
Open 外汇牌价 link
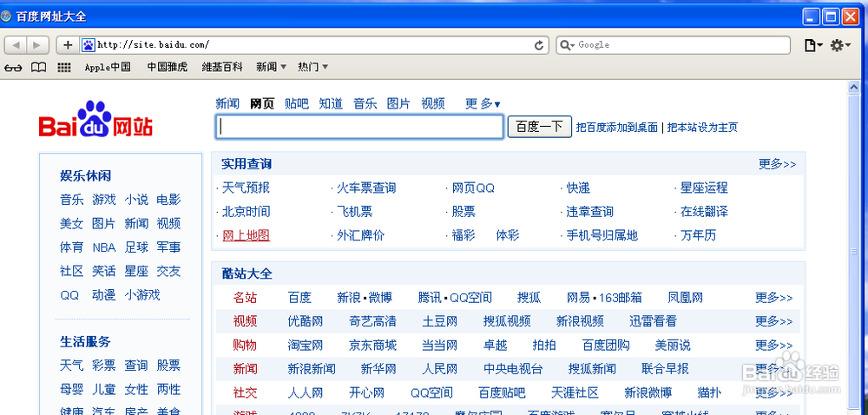click(361, 235)
